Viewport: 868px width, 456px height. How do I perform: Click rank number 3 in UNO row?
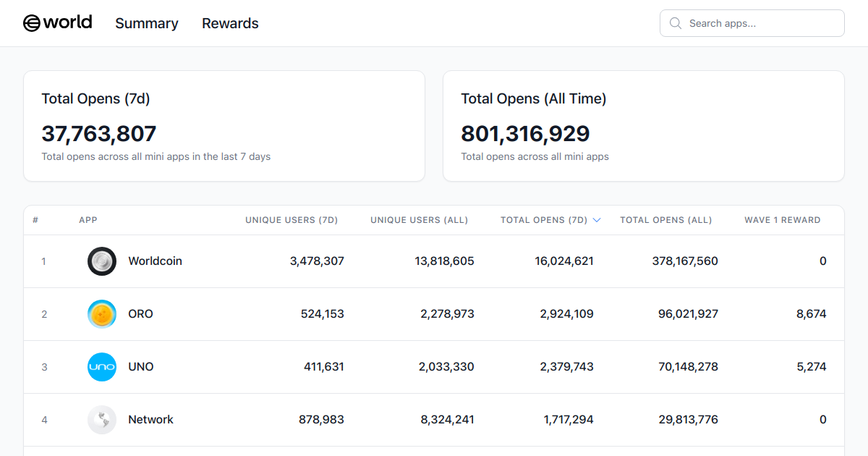44,367
